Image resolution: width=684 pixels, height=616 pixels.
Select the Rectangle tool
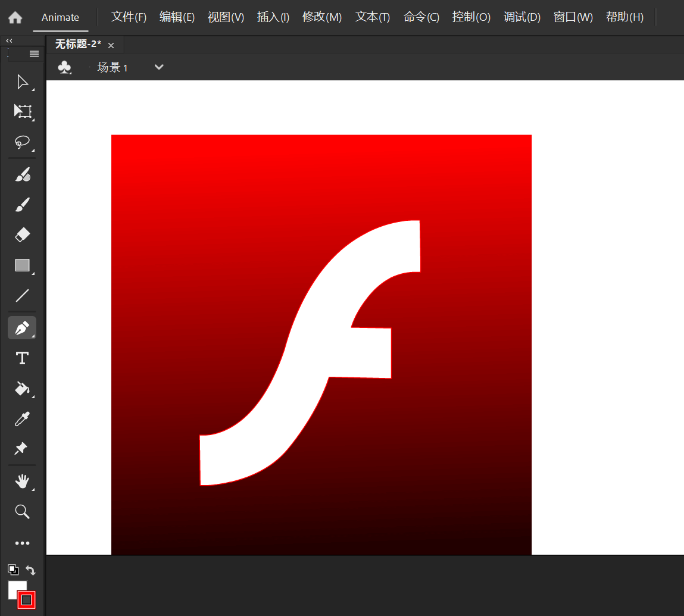22,265
